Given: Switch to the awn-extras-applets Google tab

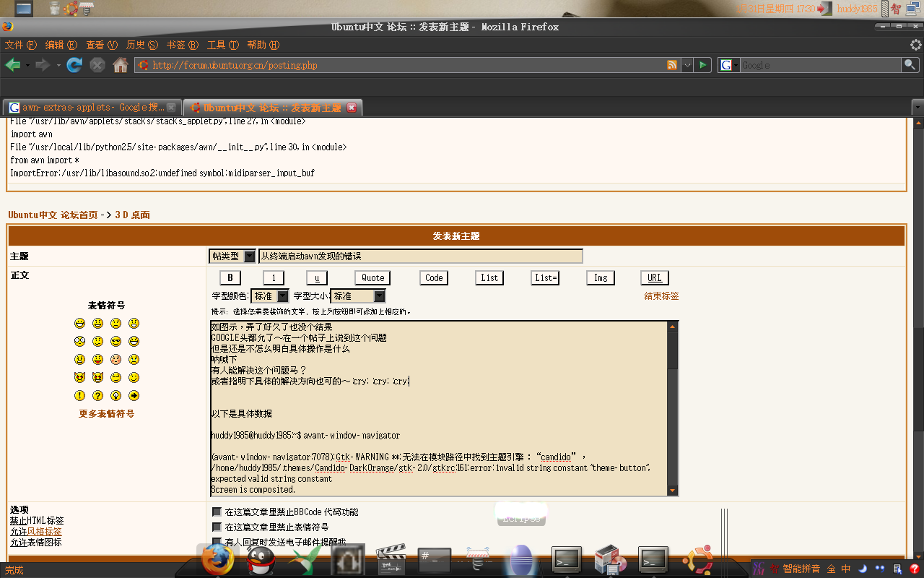Looking at the screenshot, I should 92,108.
